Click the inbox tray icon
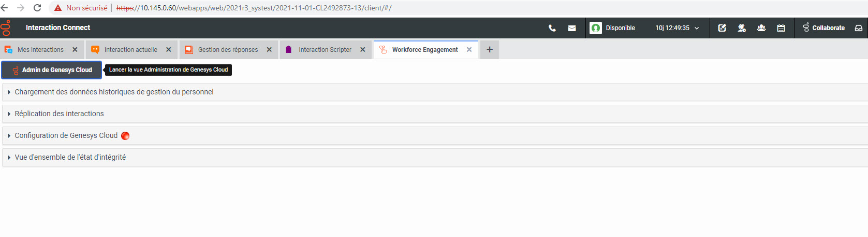This screenshot has height=237, width=868. click(x=859, y=28)
